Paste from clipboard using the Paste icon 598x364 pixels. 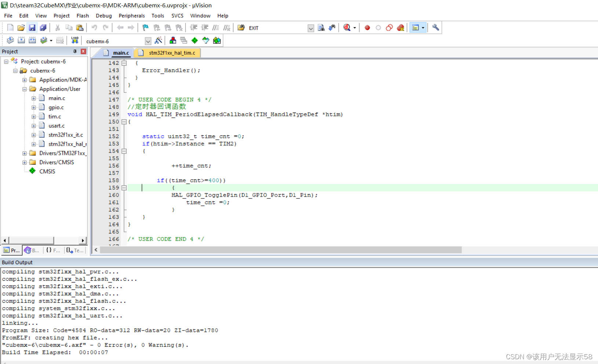tap(80, 28)
